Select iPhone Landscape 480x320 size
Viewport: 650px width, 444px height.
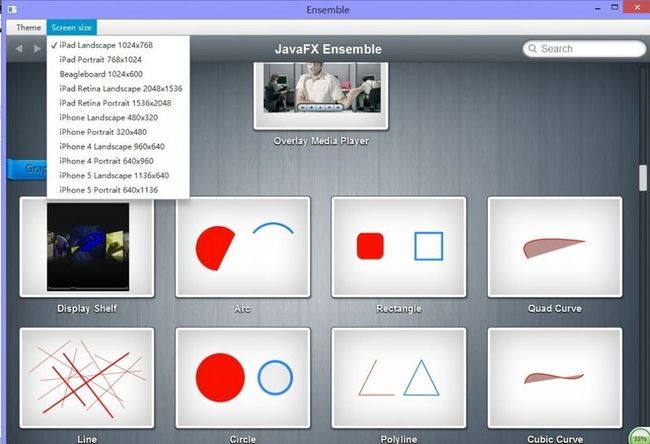(x=118, y=117)
